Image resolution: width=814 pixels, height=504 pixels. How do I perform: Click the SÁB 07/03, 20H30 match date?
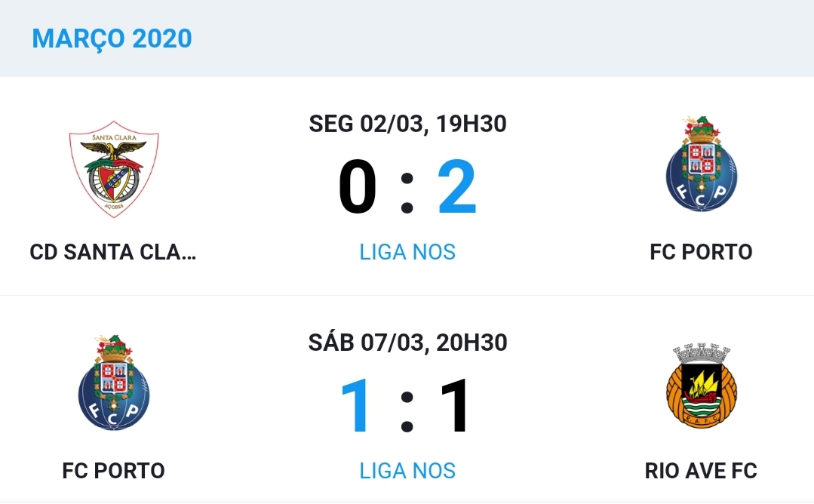407,343
